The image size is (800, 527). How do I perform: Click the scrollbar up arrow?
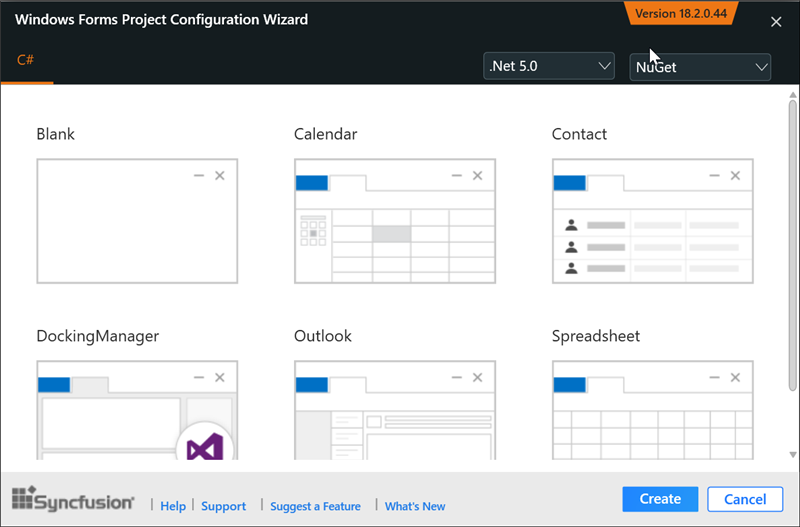pyautogui.click(x=793, y=95)
